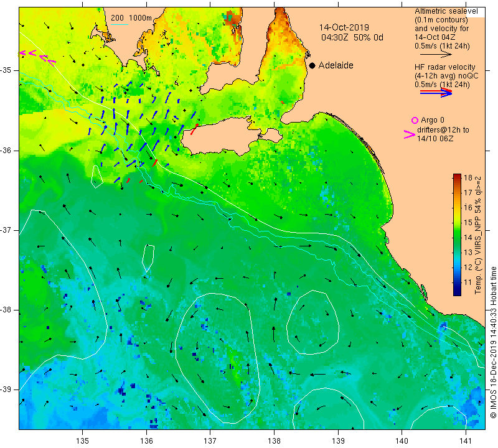Screen dimensions: 498x448
Task: Click the 15 value on temperature scale
Action: (x=468, y=222)
